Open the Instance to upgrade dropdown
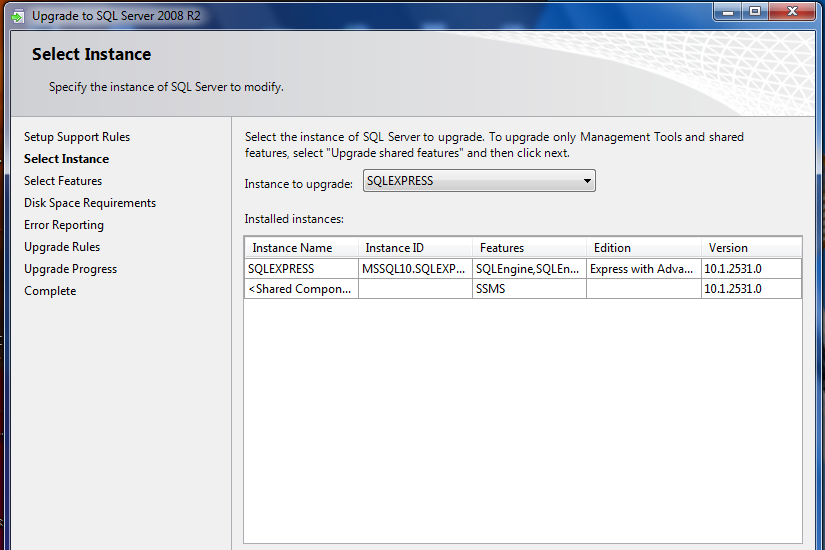 [479, 181]
